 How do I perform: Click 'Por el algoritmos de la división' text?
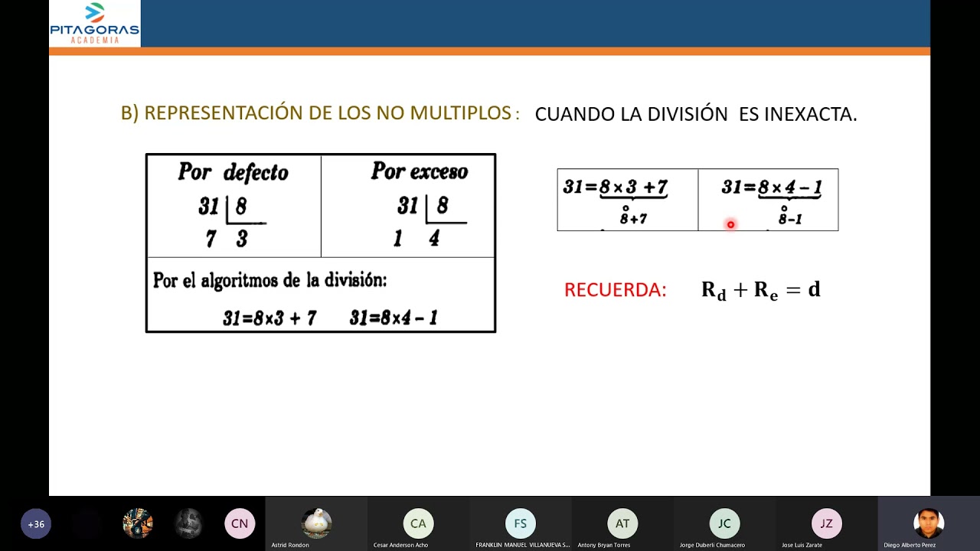(x=269, y=280)
